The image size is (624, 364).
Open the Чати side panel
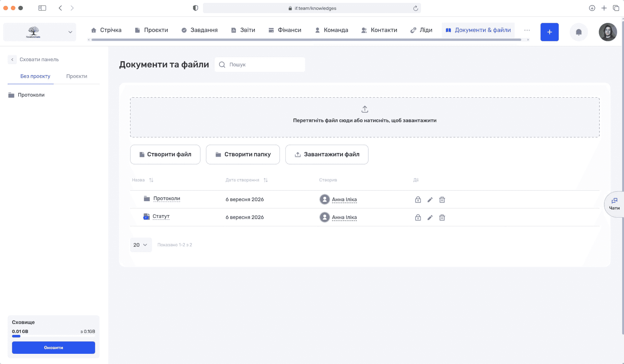click(x=614, y=204)
